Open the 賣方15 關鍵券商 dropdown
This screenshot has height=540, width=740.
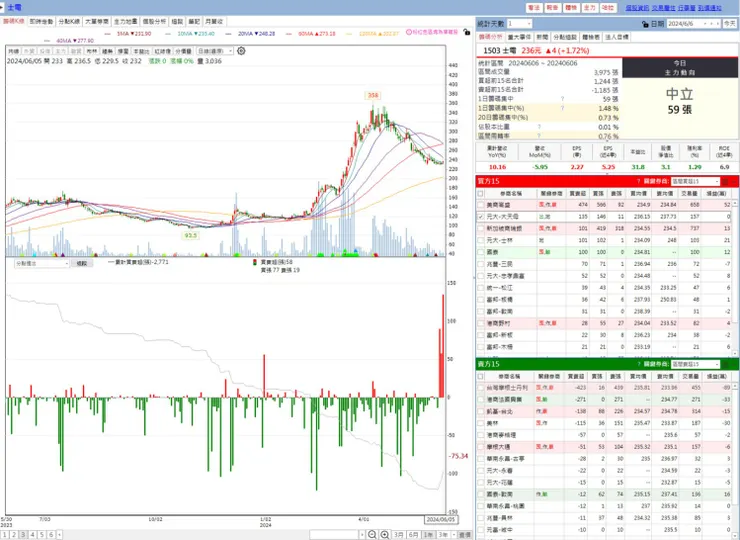pyautogui.click(x=695, y=364)
